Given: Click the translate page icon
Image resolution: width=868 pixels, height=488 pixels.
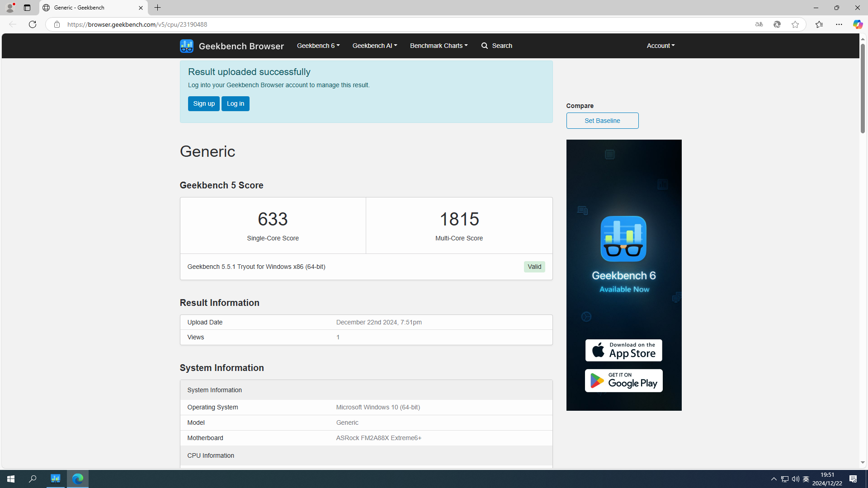Looking at the screenshot, I should point(759,24).
